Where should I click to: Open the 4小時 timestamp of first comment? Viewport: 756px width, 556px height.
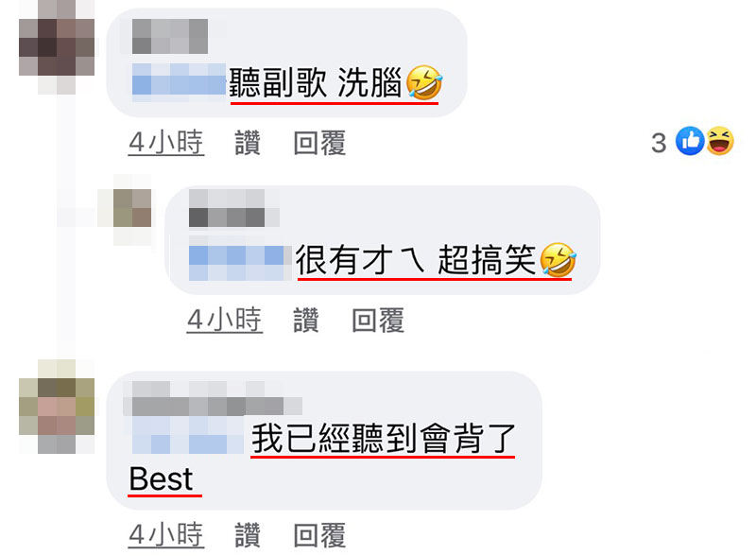[x=166, y=144]
